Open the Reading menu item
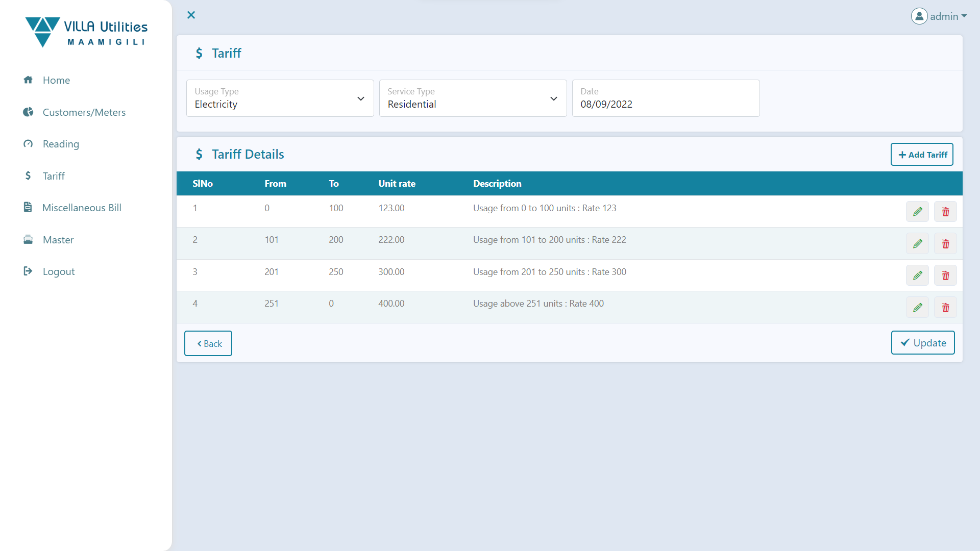The image size is (980, 551). (61, 144)
